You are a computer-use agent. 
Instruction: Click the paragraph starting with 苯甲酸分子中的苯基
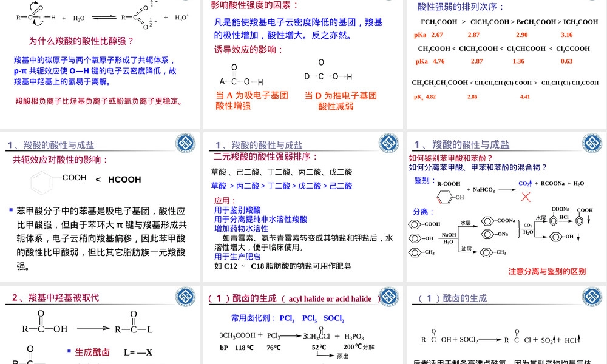coord(101,238)
